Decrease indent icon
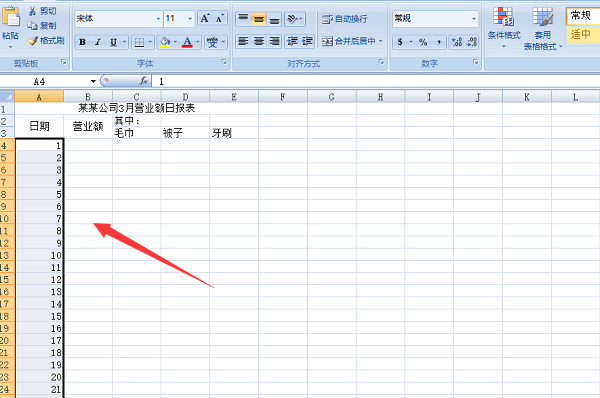The image size is (600, 398). coord(292,41)
